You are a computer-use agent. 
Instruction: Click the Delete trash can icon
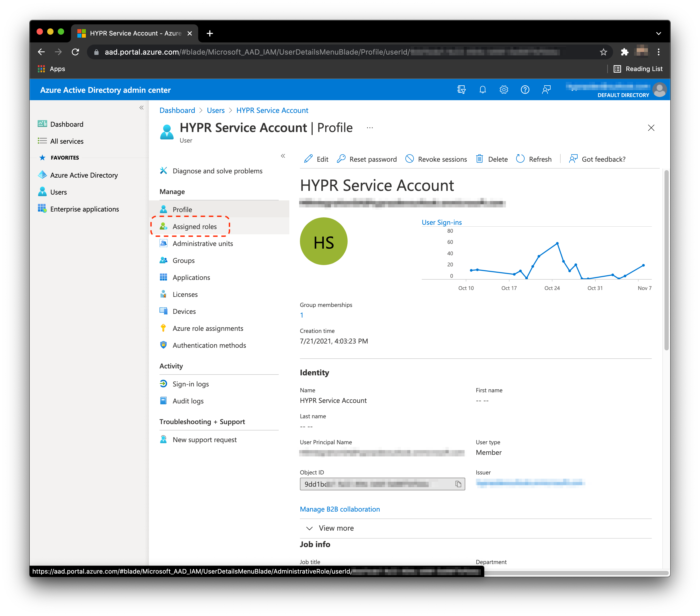[x=480, y=159]
